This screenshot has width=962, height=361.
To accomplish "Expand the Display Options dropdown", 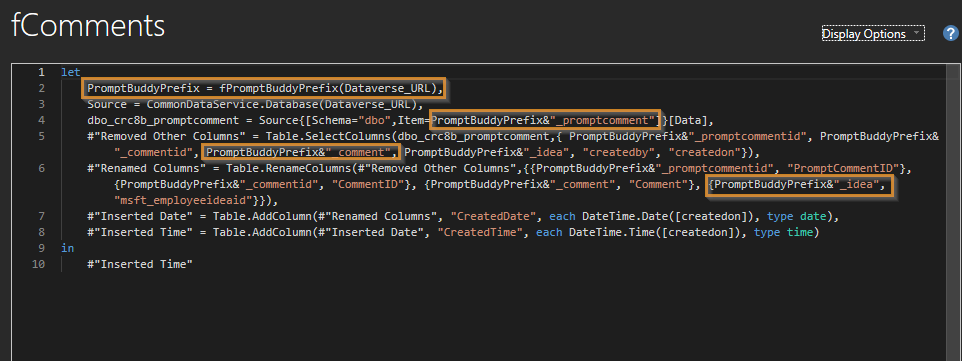I will pyautogui.click(x=872, y=34).
